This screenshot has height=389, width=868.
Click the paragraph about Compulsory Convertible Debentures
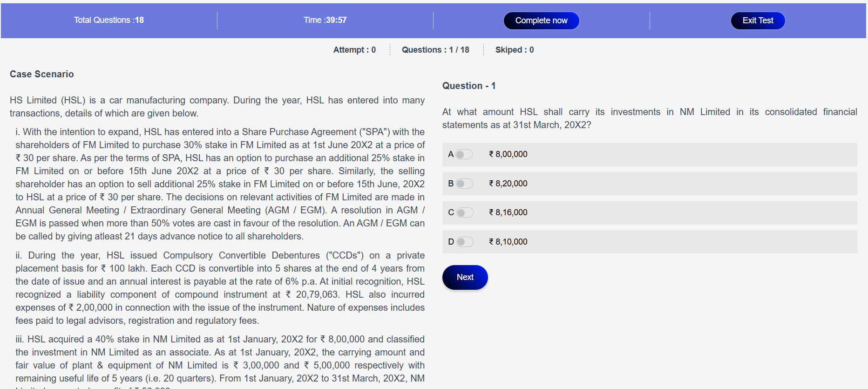pyautogui.click(x=220, y=288)
